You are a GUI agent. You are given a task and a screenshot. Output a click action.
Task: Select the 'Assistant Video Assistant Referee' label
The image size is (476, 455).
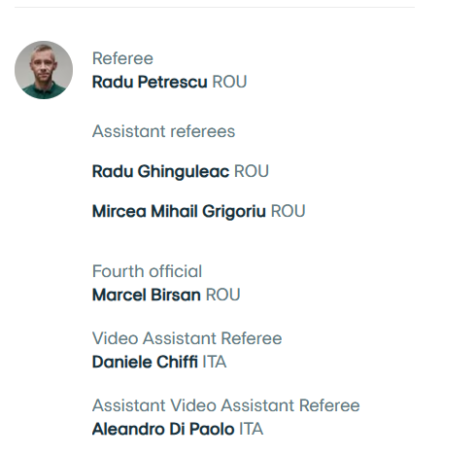225,405
